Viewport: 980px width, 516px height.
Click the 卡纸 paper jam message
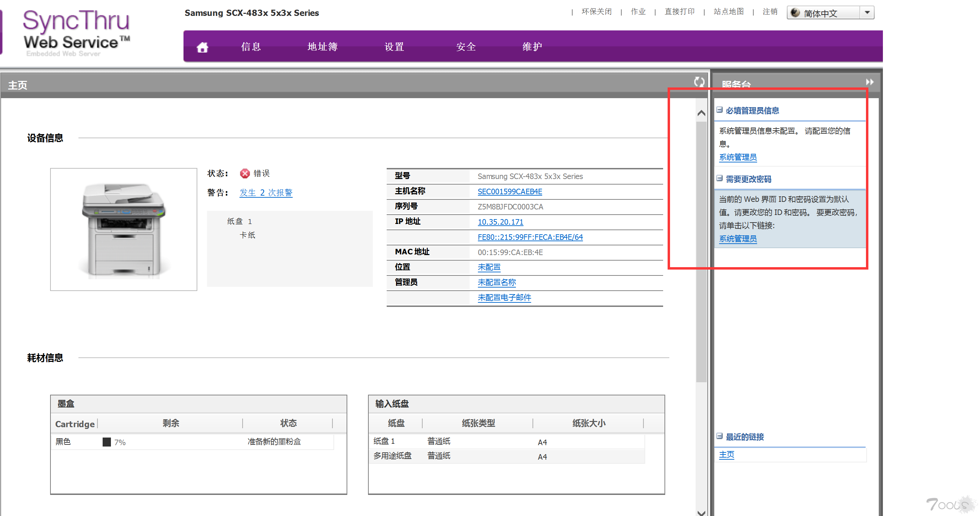(247, 235)
